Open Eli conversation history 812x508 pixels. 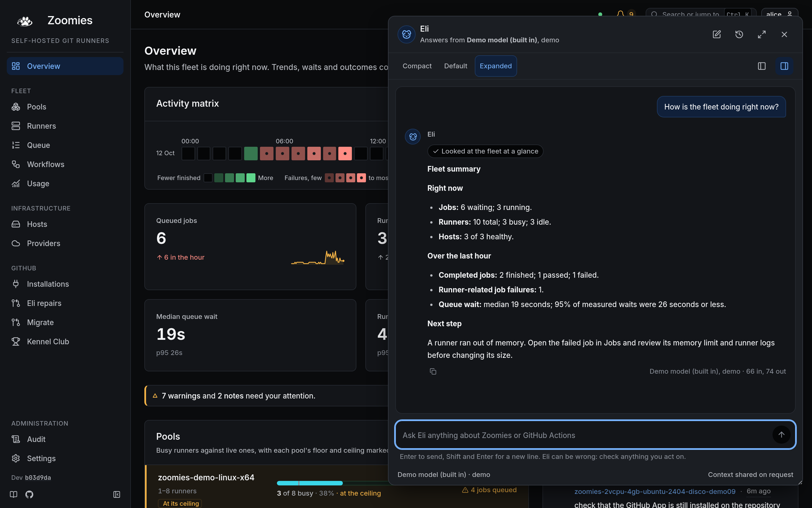[739, 34]
